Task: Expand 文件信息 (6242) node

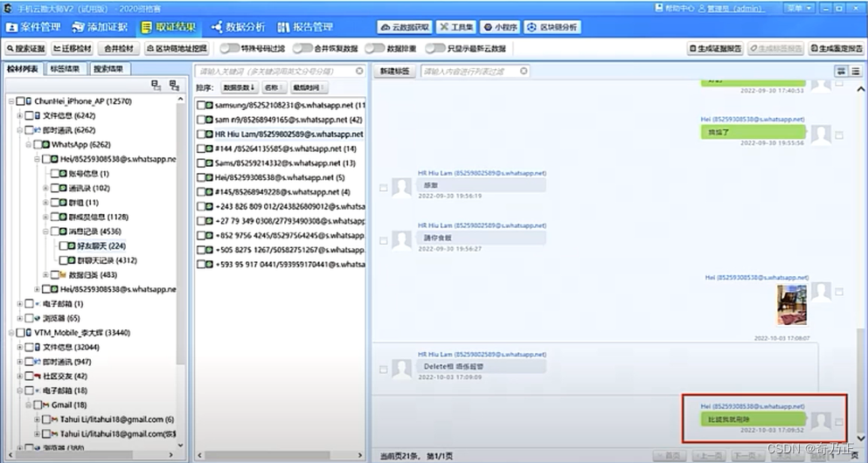Action: 20,115
